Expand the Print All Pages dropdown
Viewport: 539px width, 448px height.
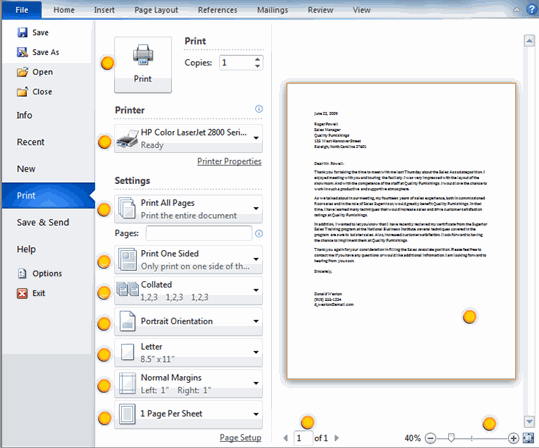pos(188,209)
